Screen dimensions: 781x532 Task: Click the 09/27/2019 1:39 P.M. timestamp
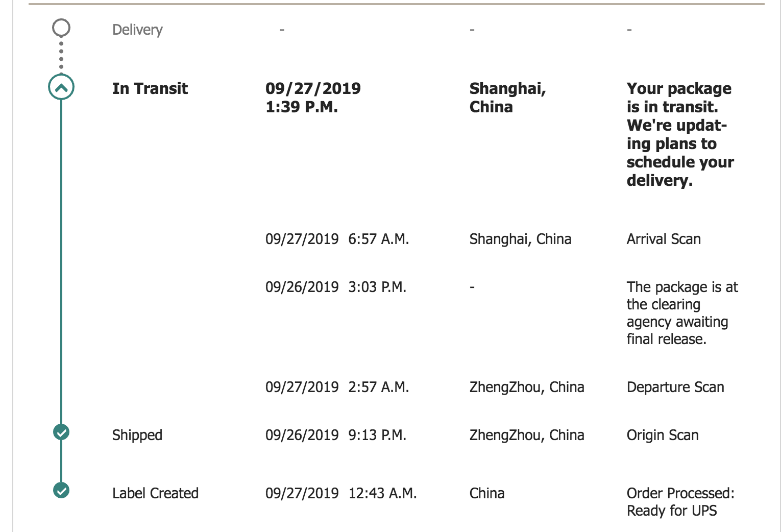(313, 98)
